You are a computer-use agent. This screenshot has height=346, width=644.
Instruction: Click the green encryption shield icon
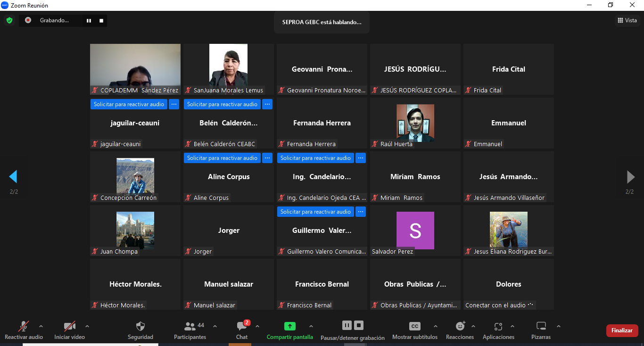pos(9,20)
